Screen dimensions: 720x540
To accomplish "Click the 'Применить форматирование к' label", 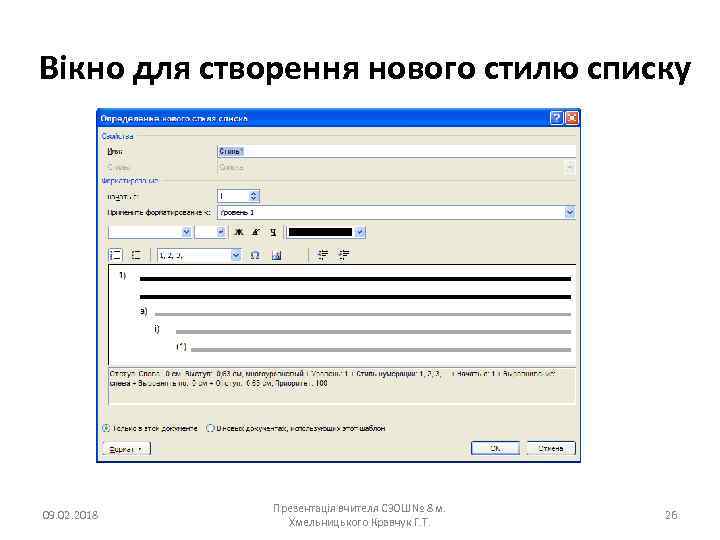I will 159,213.
